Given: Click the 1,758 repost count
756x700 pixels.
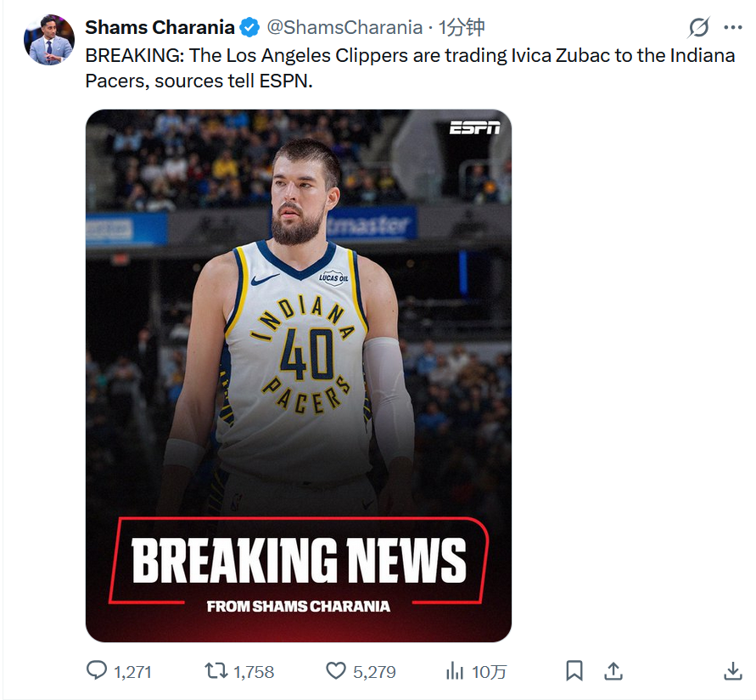Looking at the screenshot, I should pyautogui.click(x=254, y=672).
